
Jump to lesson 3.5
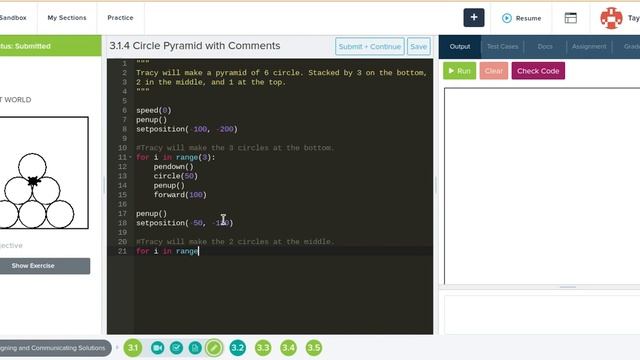[313, 348]
